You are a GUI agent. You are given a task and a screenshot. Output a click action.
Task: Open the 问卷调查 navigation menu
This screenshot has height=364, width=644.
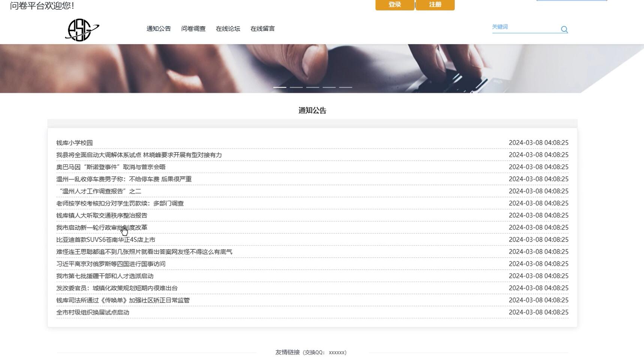point(193,28)
